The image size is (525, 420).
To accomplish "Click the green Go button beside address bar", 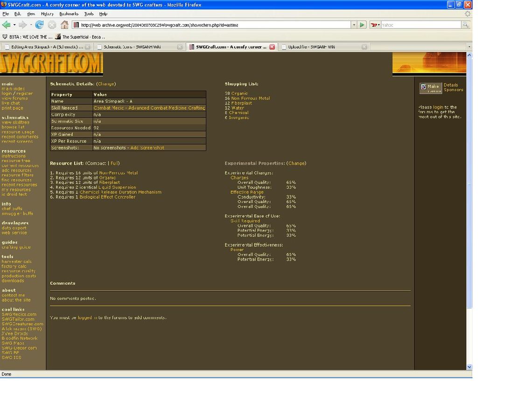I will pyautogui.click(x=362, y=25).
